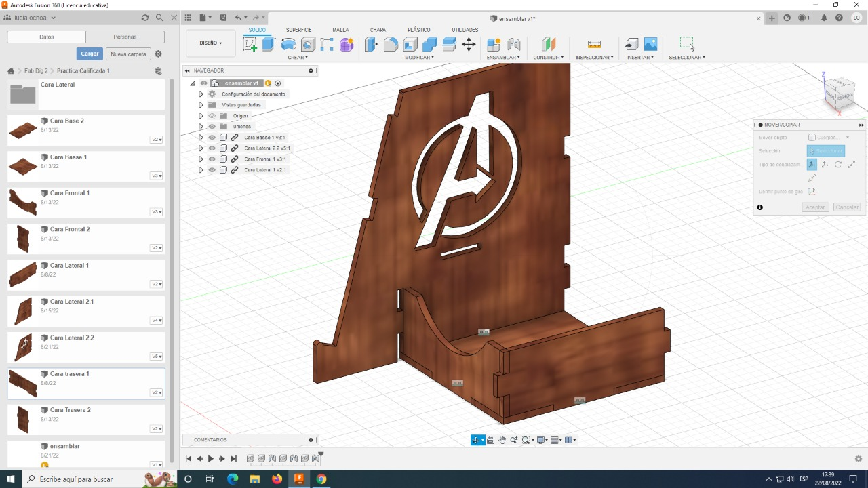Screen dimensions: 868x488
Task: Hide Cara Lateral 2.2 v5:1 component
Action: (x=212, y=148)
